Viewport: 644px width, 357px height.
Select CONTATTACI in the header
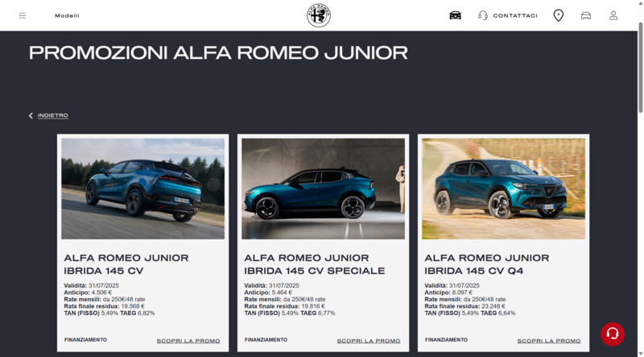[515, 15]
